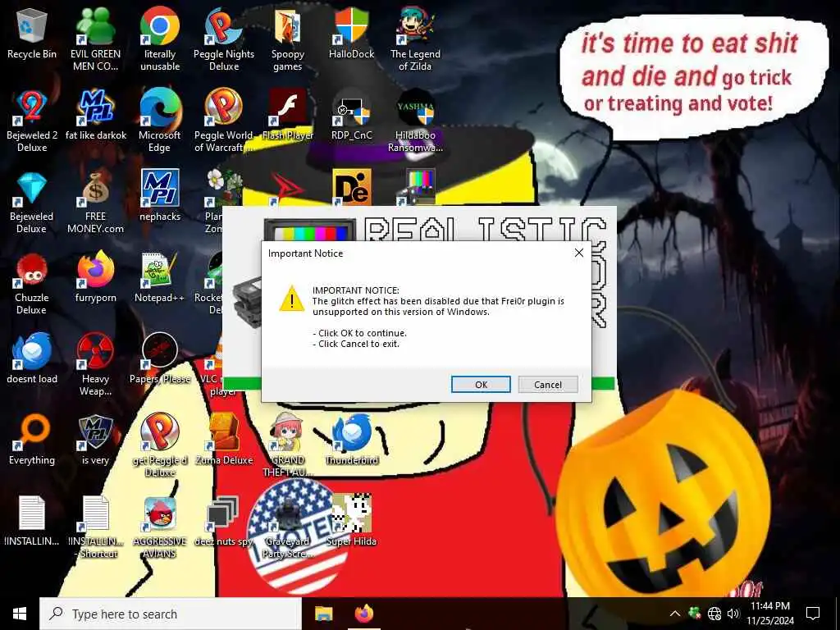Image resolution: width=840 pixels, height=630 pixels.
Task: Select the EVIL GREEN MEN CO desktop icon
Action: click(95, 40)
